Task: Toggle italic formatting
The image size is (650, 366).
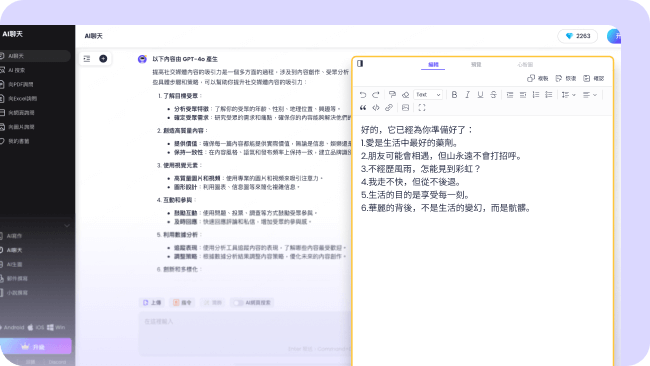Action: click(x=467, y=95)
